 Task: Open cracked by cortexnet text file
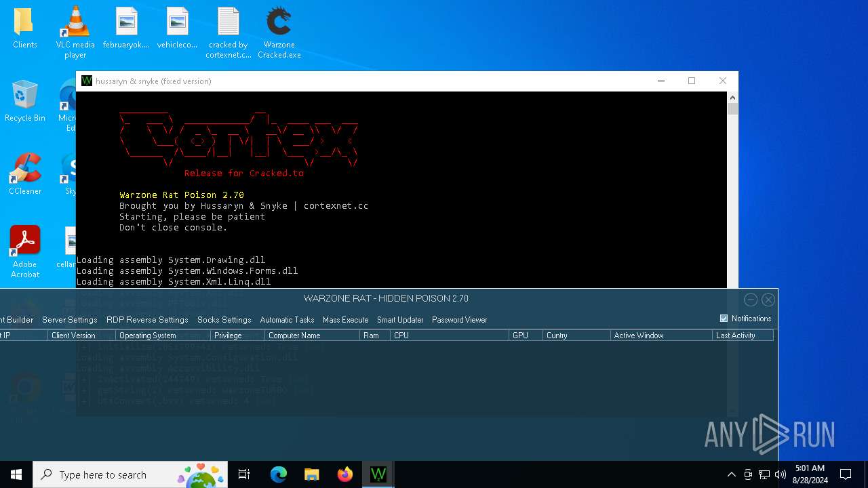click(x=228, y=33)
